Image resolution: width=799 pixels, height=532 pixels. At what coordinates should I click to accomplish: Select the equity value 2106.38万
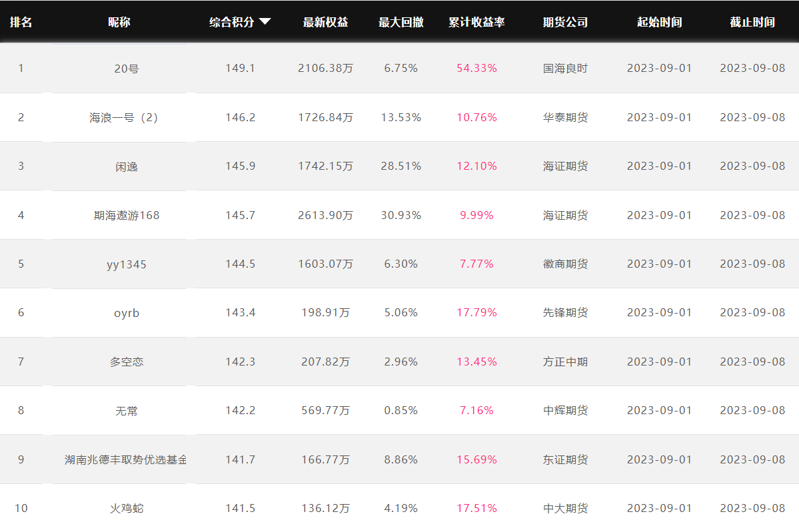click(x=326, y=68)
